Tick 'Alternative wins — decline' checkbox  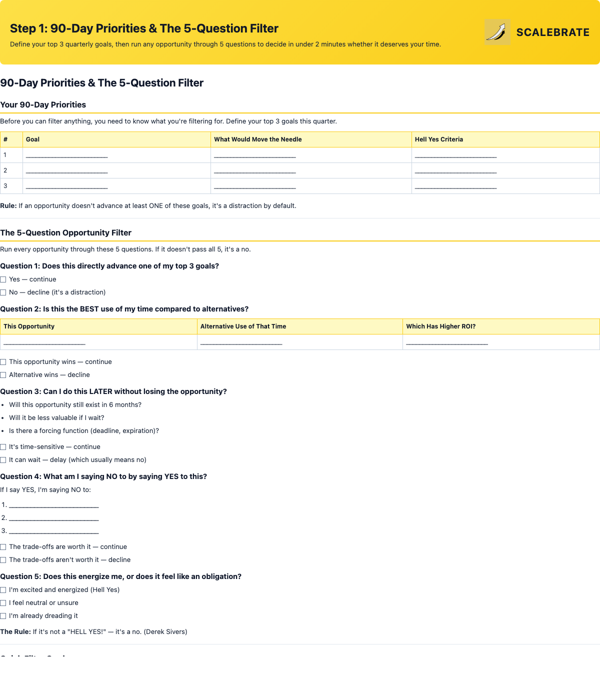click(x=3, y=375)
